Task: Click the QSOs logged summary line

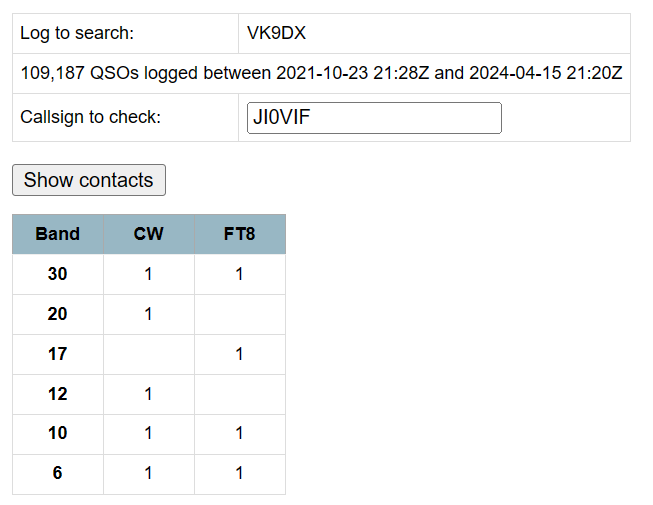Action: tap(321, 74)
